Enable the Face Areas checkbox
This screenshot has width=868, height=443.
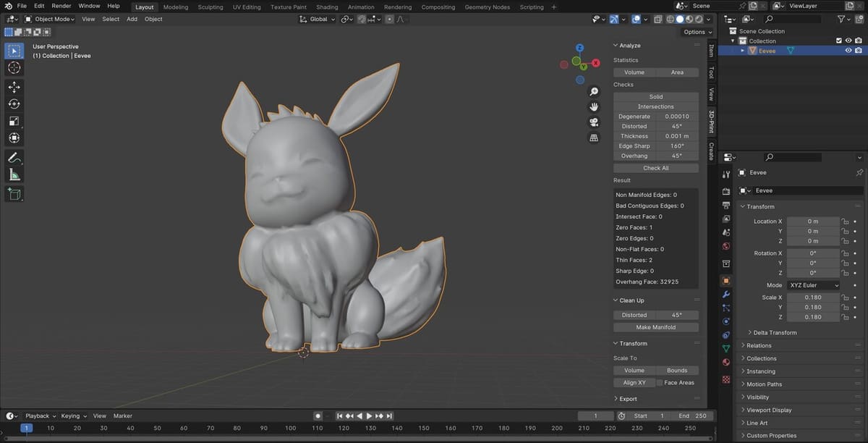pyautogui.click(x=660, y=382)
